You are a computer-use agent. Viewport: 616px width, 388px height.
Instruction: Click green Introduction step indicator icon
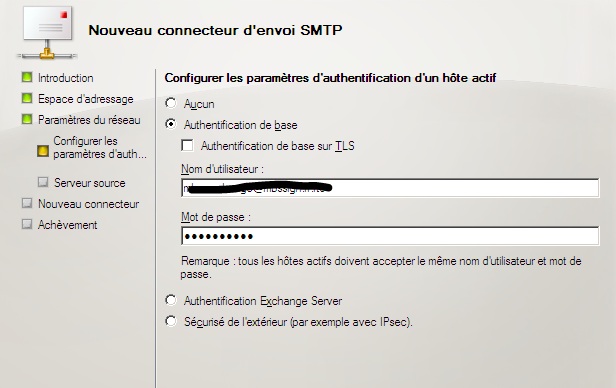[x=27, y=77]
